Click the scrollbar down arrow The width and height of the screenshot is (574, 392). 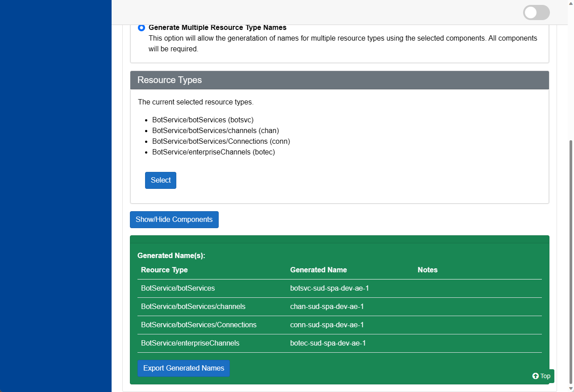(570, 388)
